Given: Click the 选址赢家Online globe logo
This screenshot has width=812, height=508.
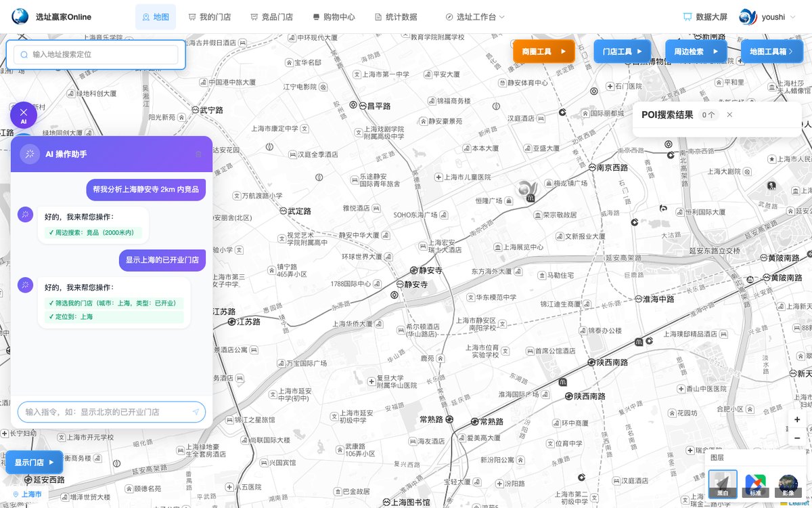Looking at the screenshot, I should pos(20,16).
